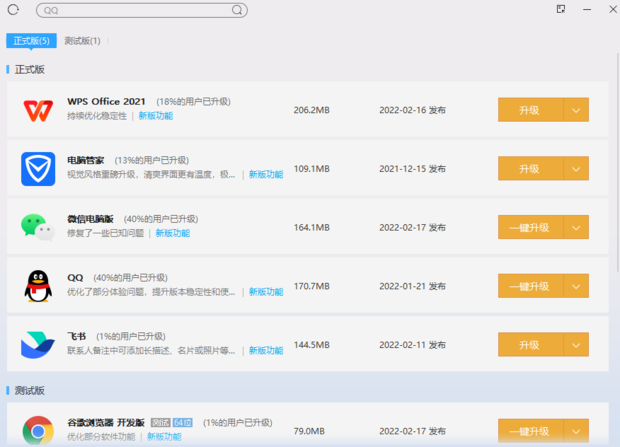Click the 2022-01-21 发布 date
The width and height of the screenshot is (620, 447).
point(412,286)
